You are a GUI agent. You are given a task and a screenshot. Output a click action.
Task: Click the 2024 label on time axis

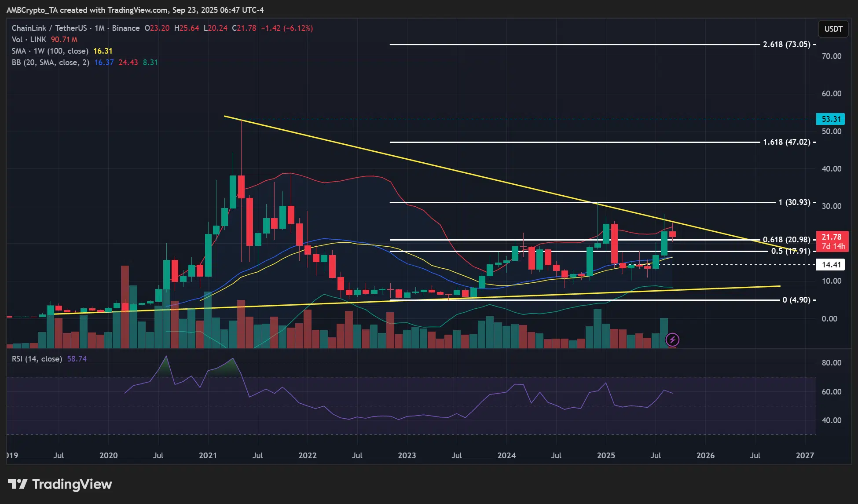click(506, 456)
